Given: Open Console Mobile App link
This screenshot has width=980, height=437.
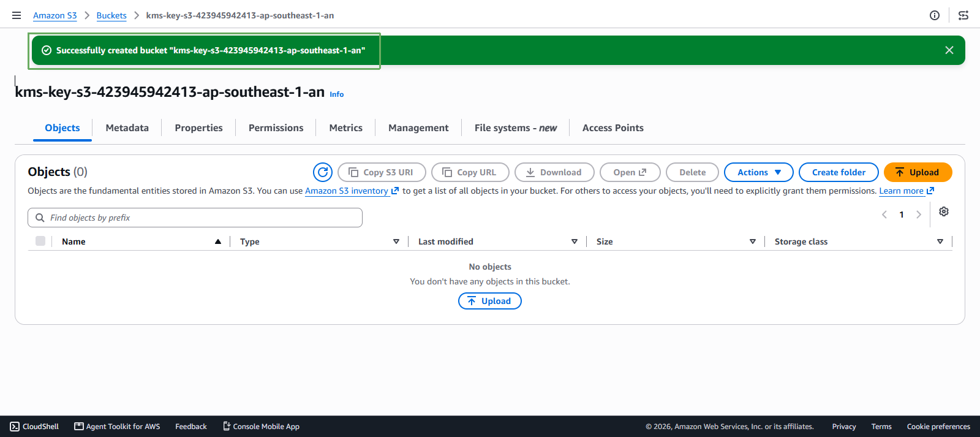Looking at the screenshot, I should pyautogui.click(x=261, y=427).
